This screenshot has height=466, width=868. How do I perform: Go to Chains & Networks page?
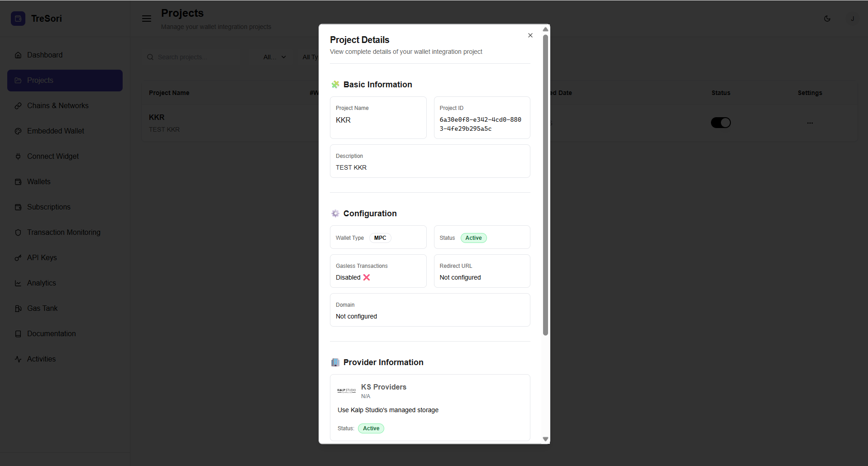click(x=57, y=105)
